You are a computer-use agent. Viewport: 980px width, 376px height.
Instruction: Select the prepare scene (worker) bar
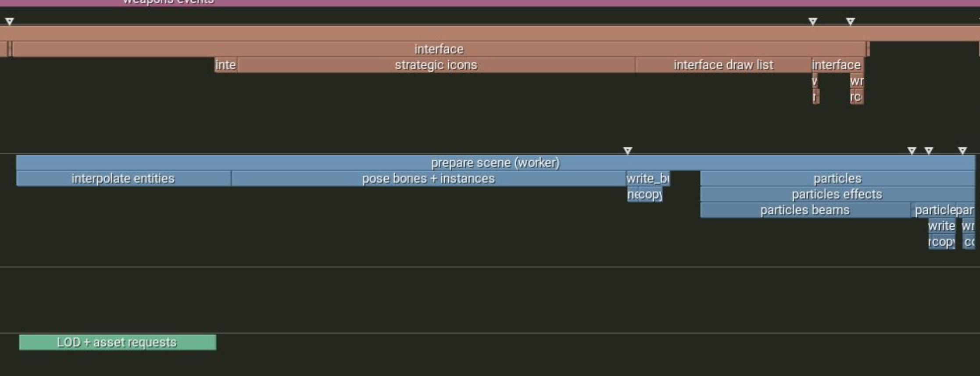[x=495, y=163]
